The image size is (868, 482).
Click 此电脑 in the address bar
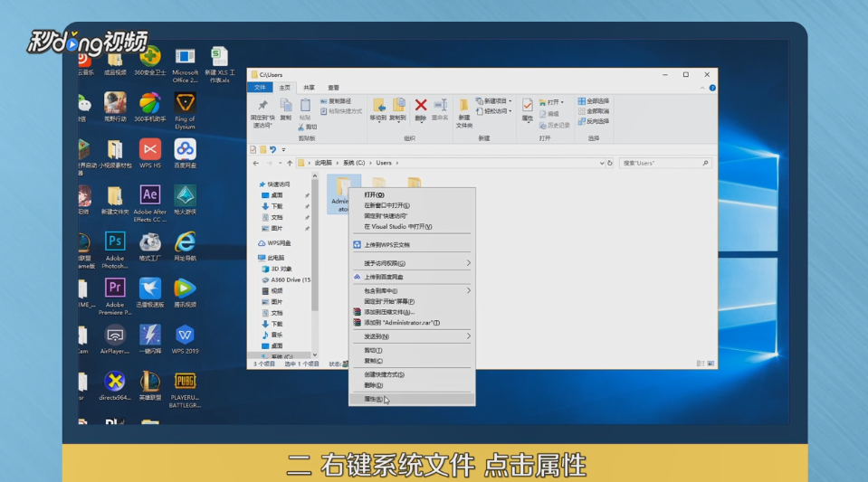pyautogui.click(x=323, y=164)
